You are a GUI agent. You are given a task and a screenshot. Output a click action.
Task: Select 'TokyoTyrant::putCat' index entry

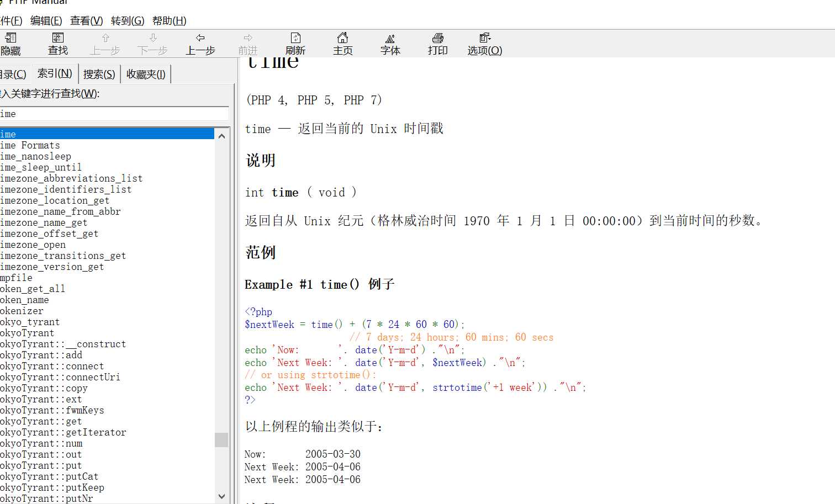pyautogui.click(x=49, y=476)
